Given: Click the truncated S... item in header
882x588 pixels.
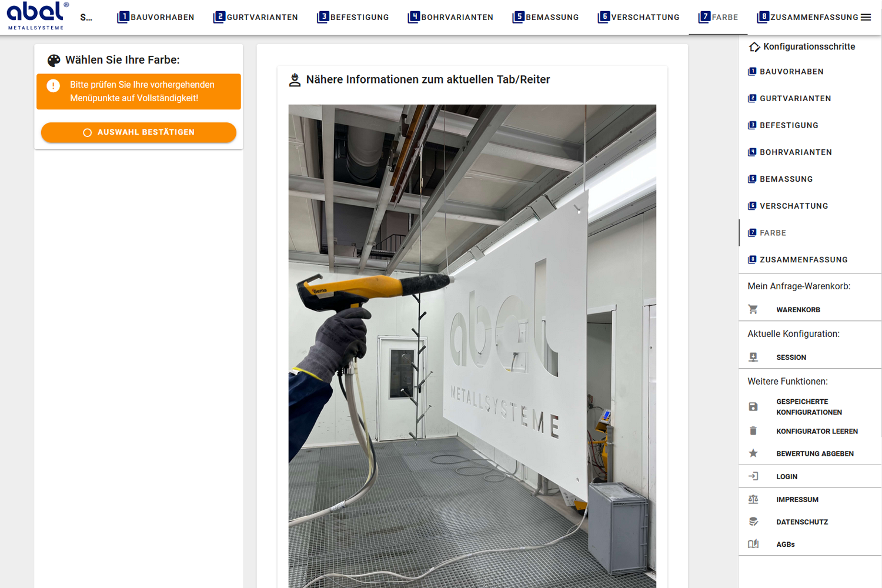Looking at the screenshot, I should pos(86,18).
